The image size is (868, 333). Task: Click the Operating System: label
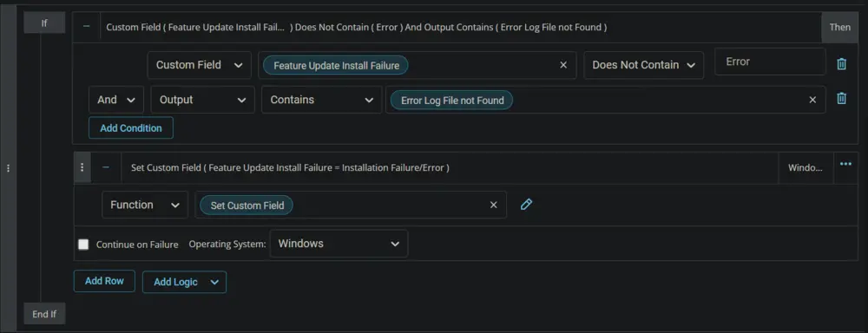(x=227, y=245)
